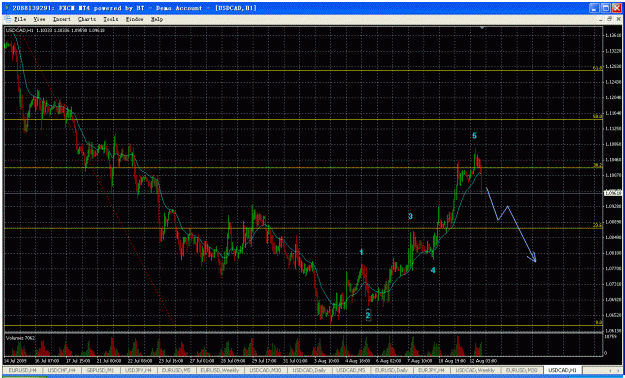Click the Volumes indicator label

(x=20, y=338)
